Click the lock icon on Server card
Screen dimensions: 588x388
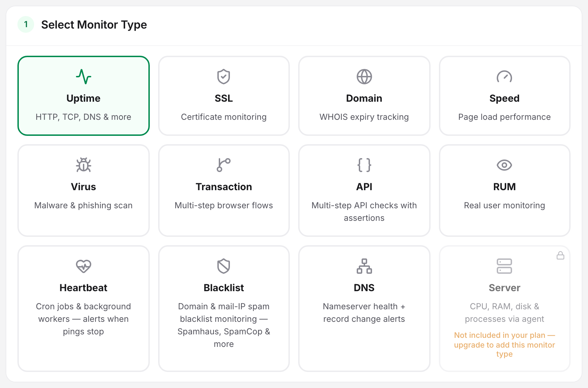click(560, 255)
